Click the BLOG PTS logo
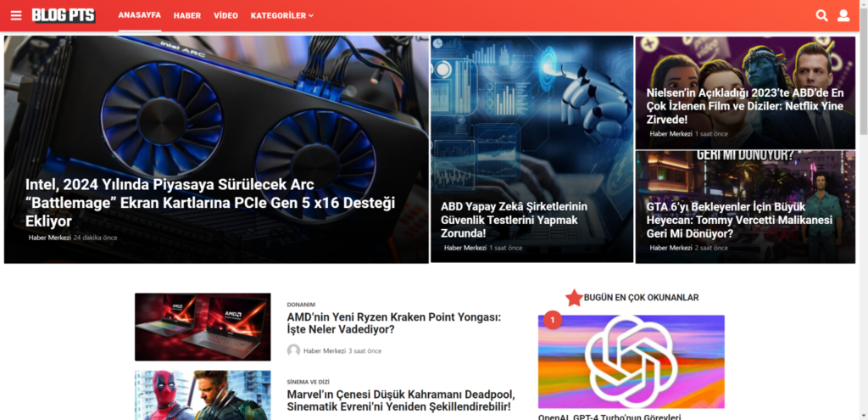The width and height of the screenshot is (868, 420). [63, 15]
